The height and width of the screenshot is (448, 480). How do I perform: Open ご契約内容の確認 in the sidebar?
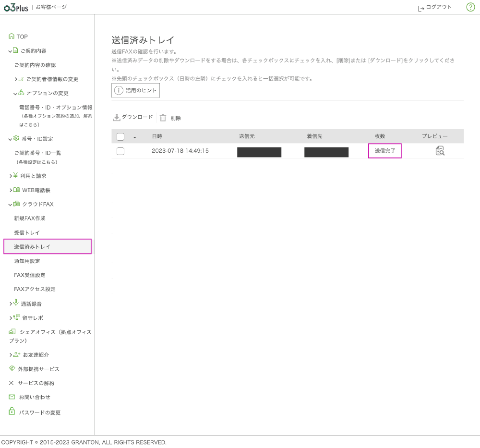click(35, 65)
